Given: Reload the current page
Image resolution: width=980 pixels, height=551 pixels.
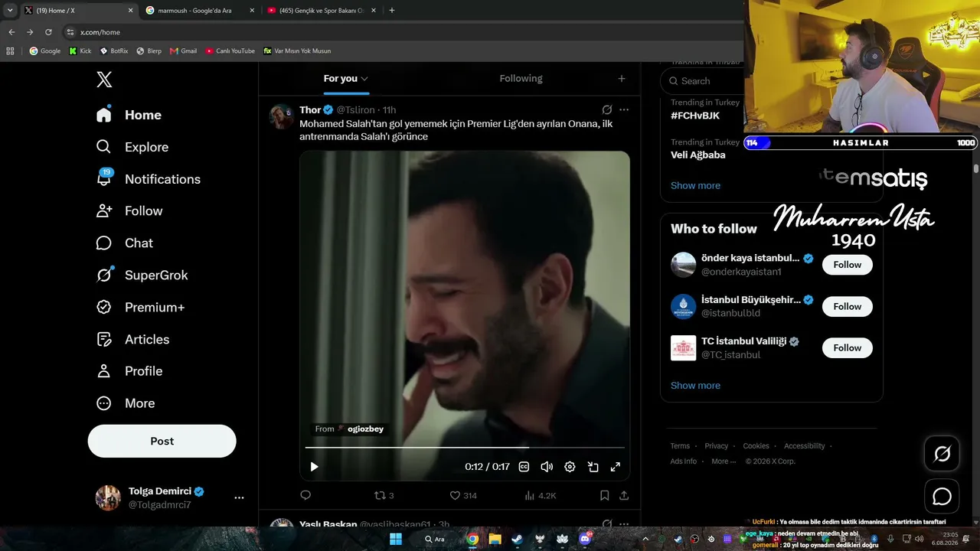Looking at the screenshot, I should (x=48, y=32).
